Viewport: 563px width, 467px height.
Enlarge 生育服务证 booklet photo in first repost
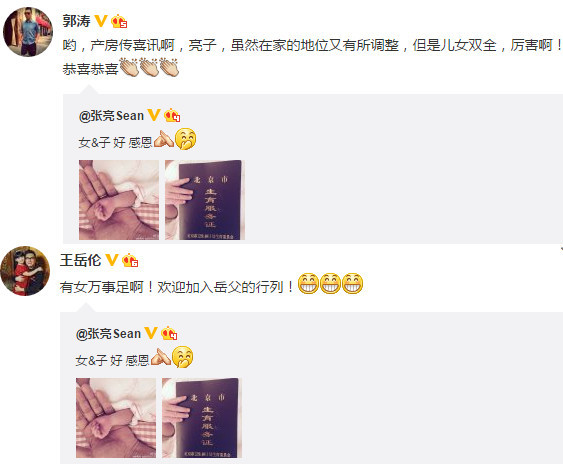pyautogui.click(x=205, y=200)
